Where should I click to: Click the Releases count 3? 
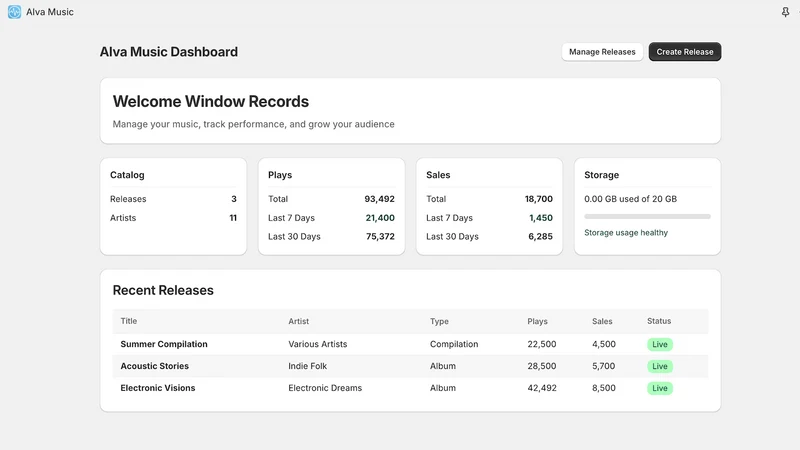click(x=234, y=199)
